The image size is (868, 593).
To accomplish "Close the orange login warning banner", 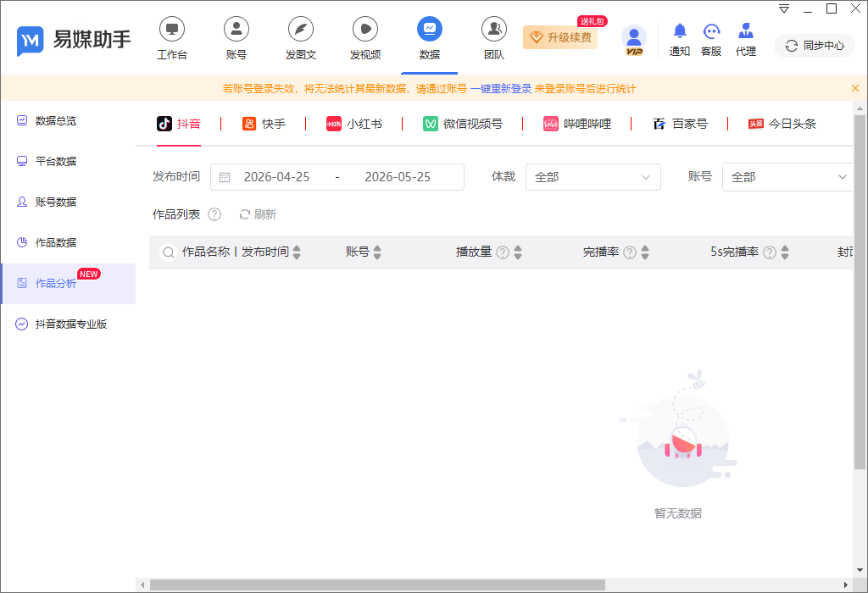I will tap(855, 88).
